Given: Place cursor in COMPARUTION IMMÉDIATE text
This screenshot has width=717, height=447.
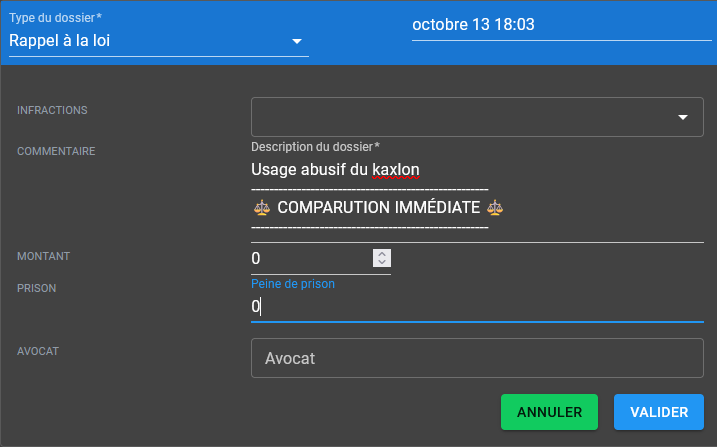Looking at the screenshot, I should 378,208.
